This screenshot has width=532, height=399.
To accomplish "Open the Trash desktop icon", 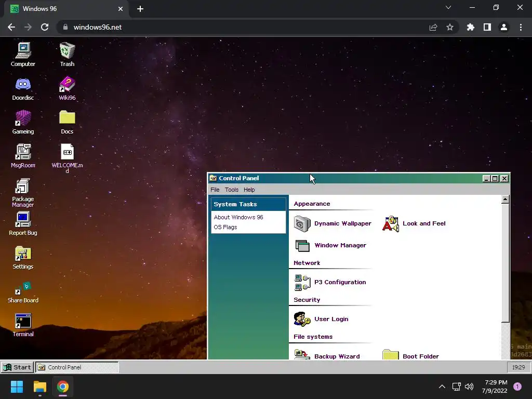I will point(67,54).
